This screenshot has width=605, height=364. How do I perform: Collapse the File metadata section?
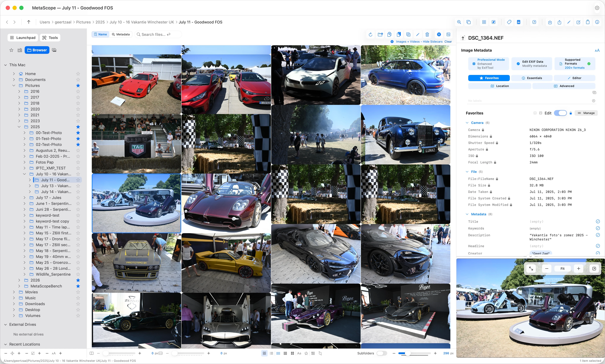467,172
